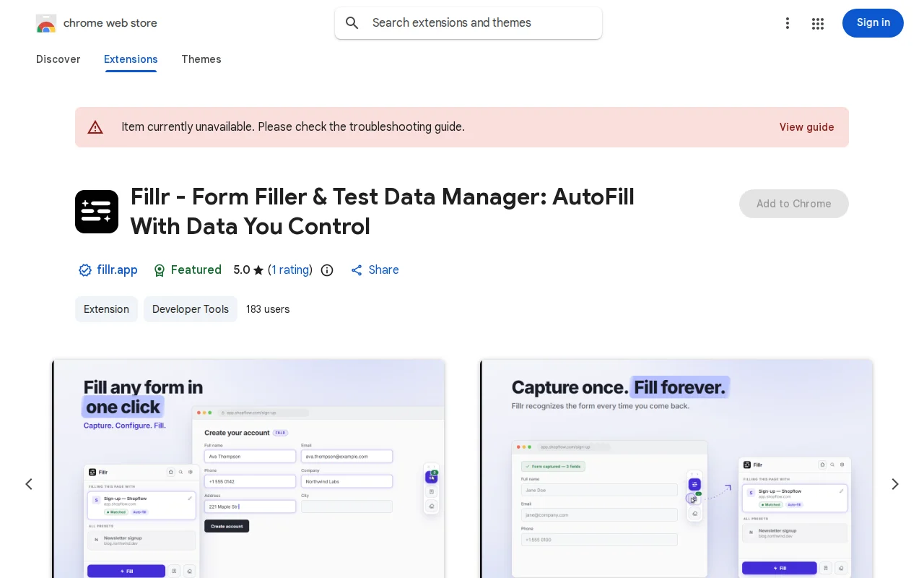
Task: Select the Extension category chip
Action: click(106, 309)
